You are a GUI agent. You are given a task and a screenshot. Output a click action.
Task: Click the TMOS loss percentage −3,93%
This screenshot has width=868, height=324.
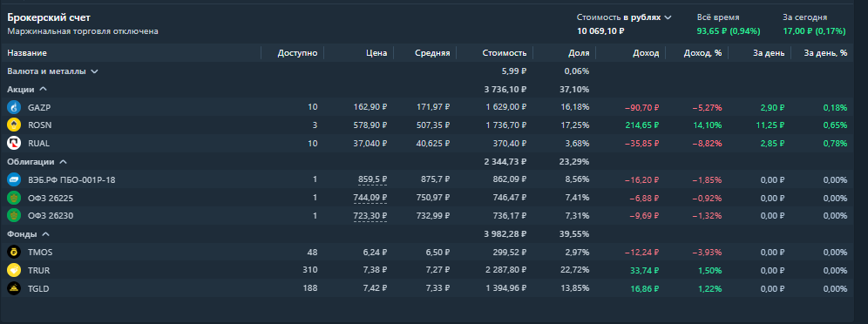pyautogui.click(x=707, y=252)
